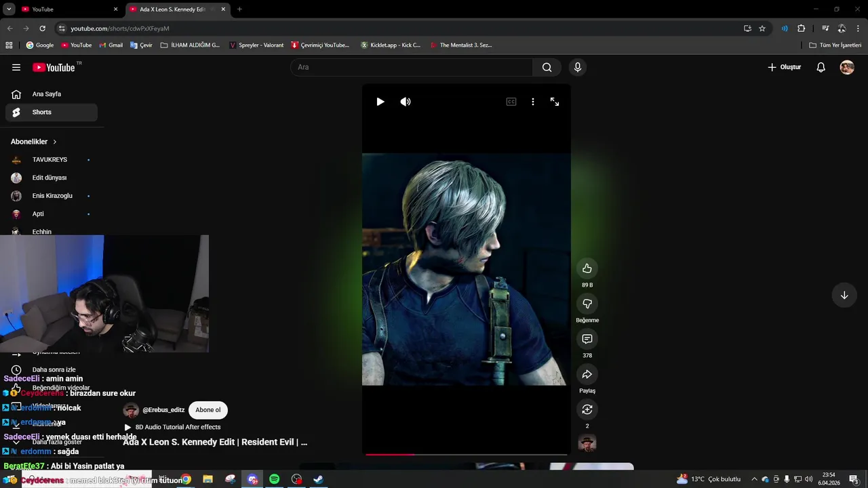This screenshot has width=868, height=488.
Task: Open YouTube notifications bell
Action: tap(821, 67)
